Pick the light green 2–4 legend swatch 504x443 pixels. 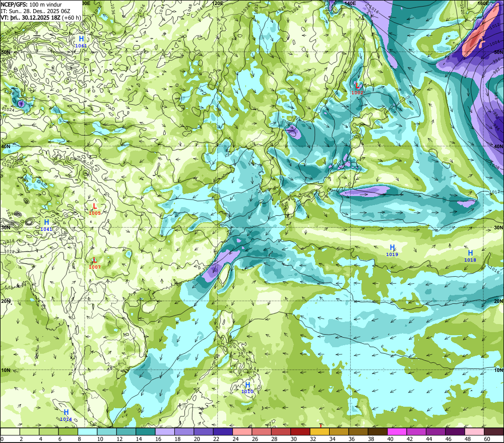pos(29,431)
